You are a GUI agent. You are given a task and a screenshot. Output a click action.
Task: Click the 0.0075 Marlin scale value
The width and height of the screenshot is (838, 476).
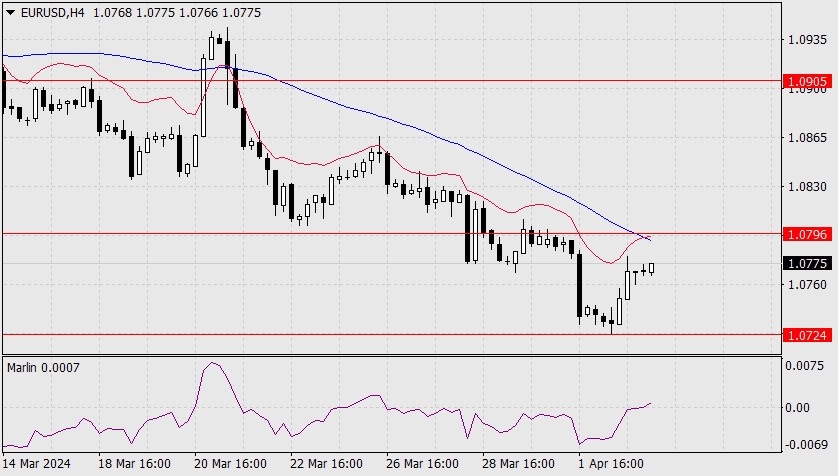pos(804,366)
